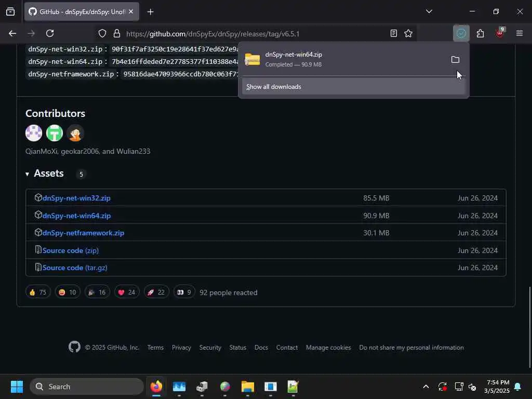
Task: Open the Extensions puzzle icon
Action: [x=480, y=33]
